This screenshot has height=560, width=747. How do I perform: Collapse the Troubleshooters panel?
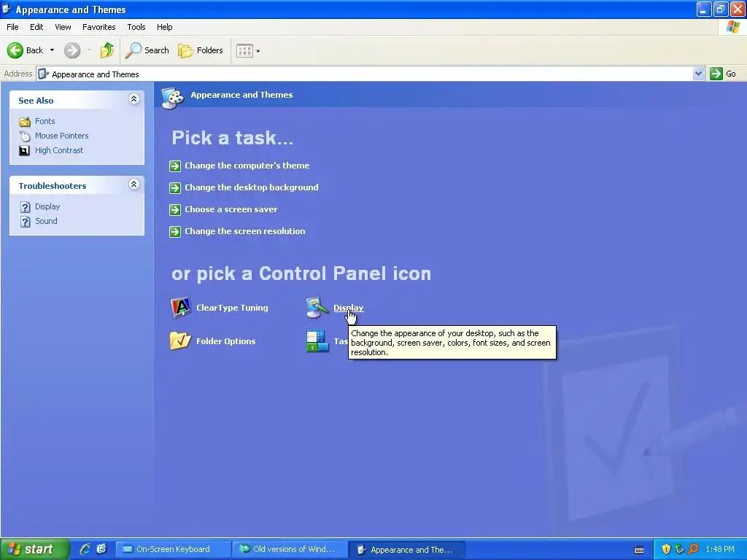(x=134, y=184)
